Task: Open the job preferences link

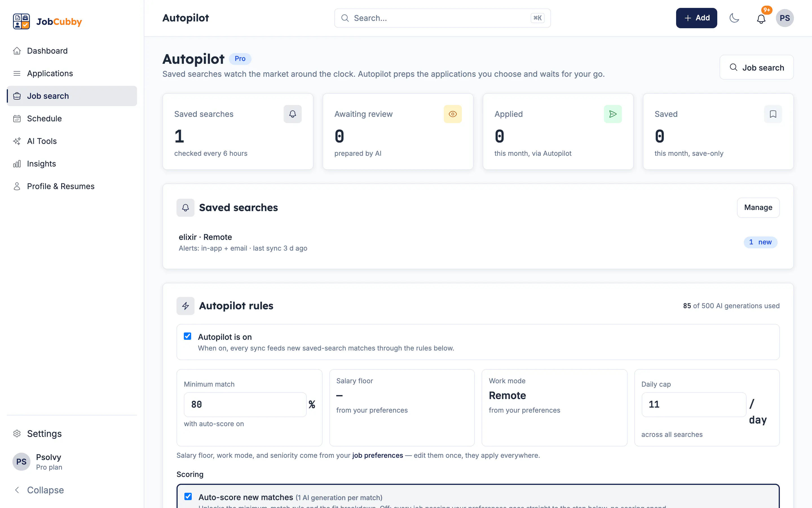Action: point(377,455)
